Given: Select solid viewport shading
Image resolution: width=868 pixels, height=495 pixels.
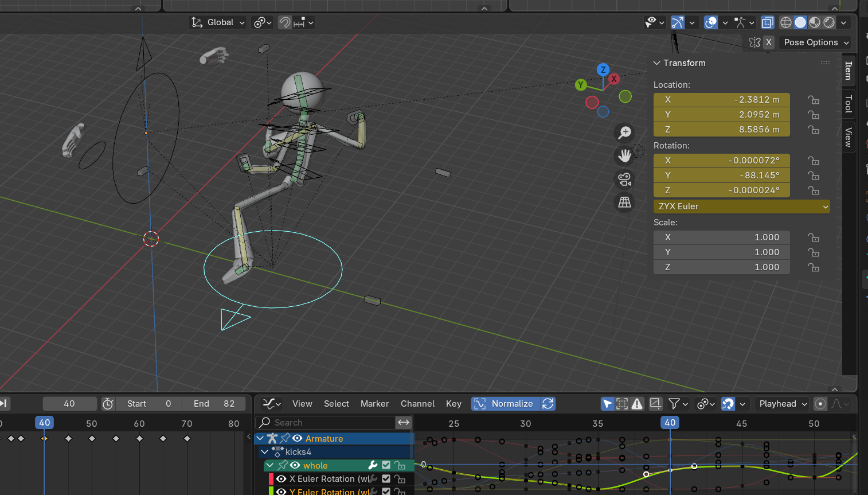Looking at the screenshot, I should pos(800,22).
